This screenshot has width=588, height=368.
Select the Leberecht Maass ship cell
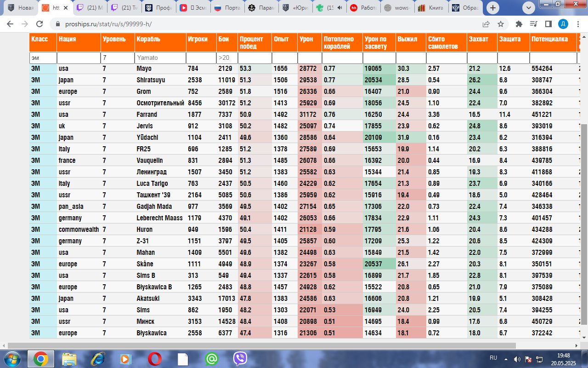pyautogui.click(x=159, y=218)
